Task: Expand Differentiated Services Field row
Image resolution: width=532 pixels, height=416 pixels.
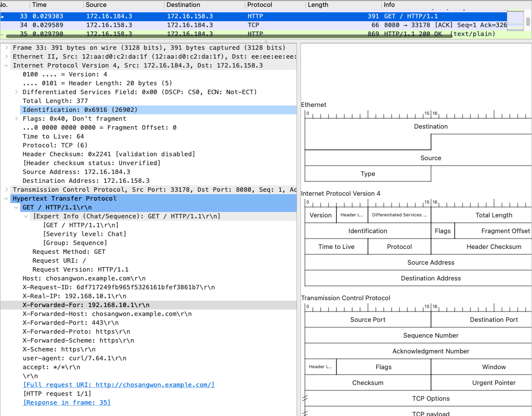Action: point(16,92)
